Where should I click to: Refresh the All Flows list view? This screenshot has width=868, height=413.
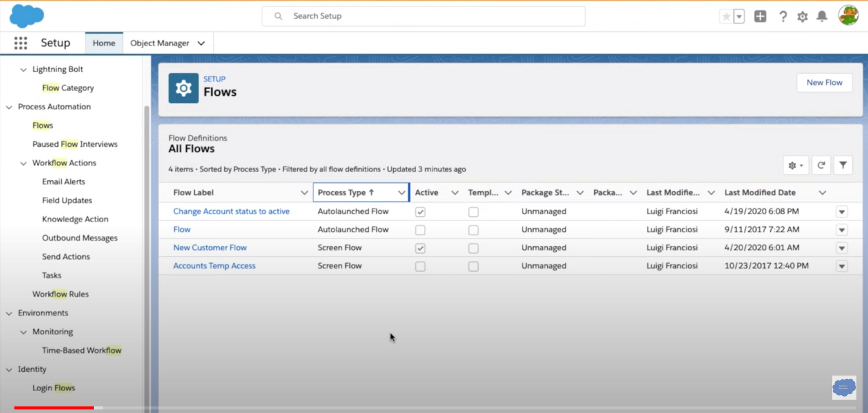(x=821, y=165)
